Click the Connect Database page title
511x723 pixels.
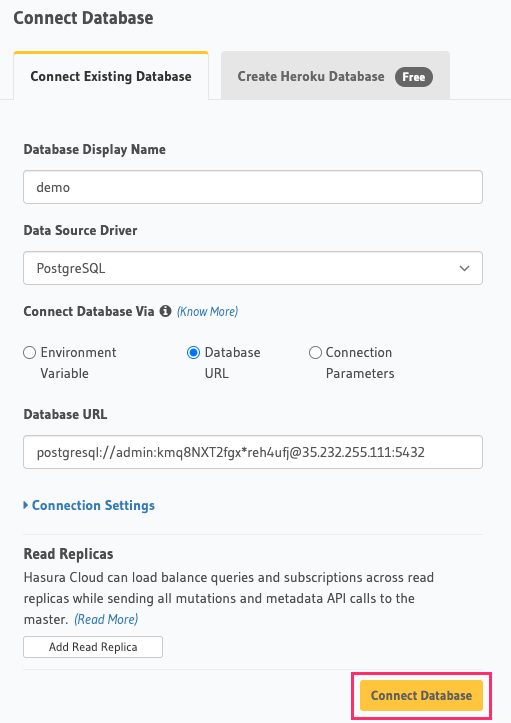tap(83, 18)
